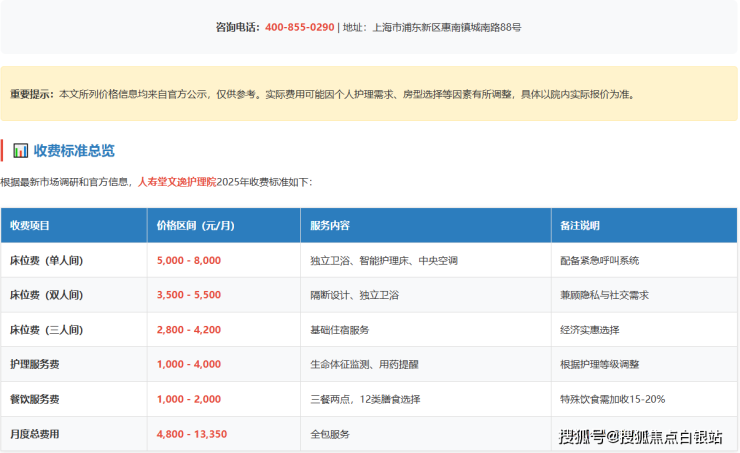Click the 5,000 - 8,000 price cell
740x453 pixels.
point(189,260)
